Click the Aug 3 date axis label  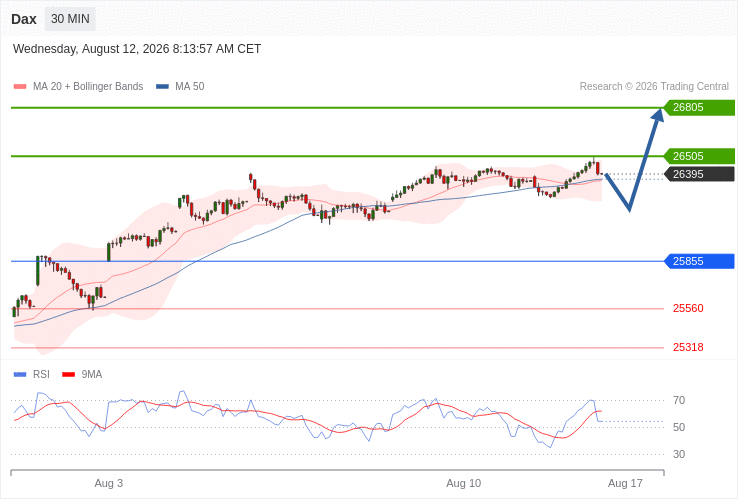[x=109, y=484]
